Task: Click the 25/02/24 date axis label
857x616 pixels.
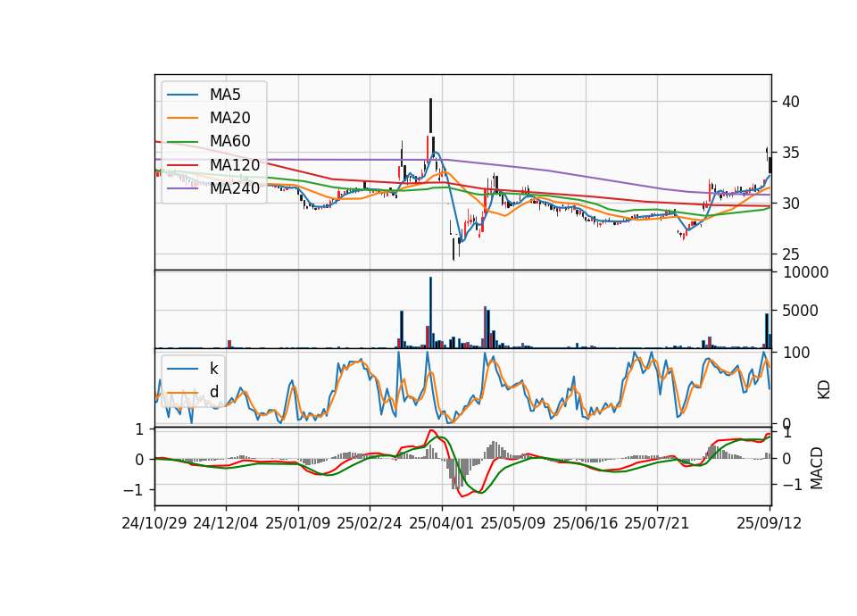Action: [x=370, y=523]
